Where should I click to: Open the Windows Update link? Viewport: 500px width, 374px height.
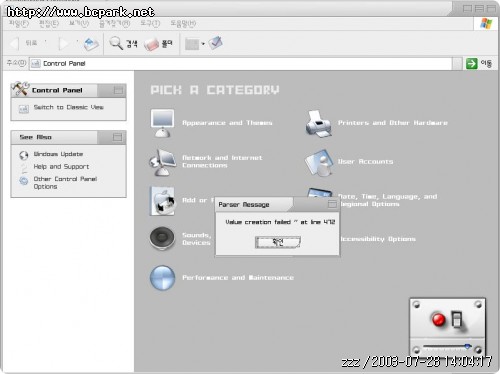58,154
